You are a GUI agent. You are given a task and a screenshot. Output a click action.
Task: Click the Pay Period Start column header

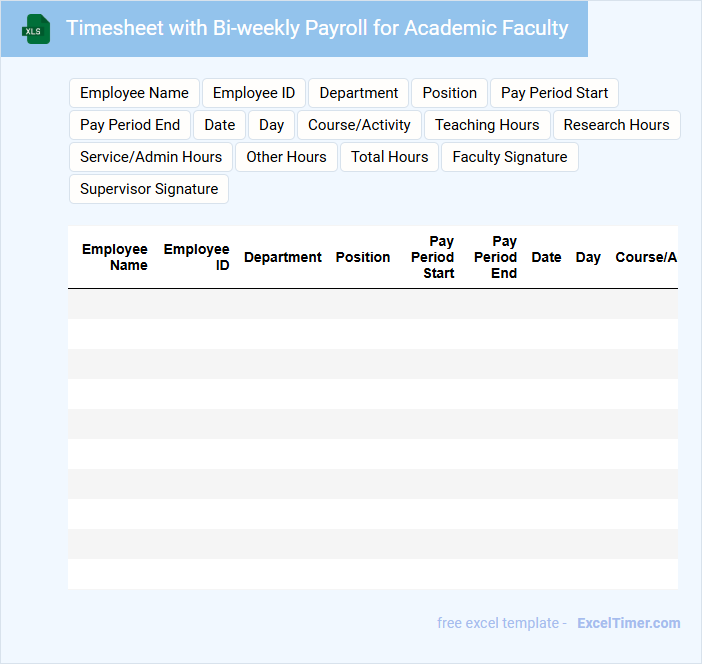pyautogui.click(x=433, y=257)
